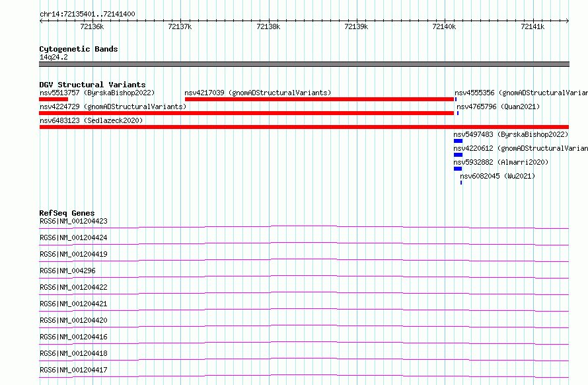Image resolution: width=588 pixels, height=385 pixels.
Task: Click the 72140k ruler position
Action: [x=444, y=26]
